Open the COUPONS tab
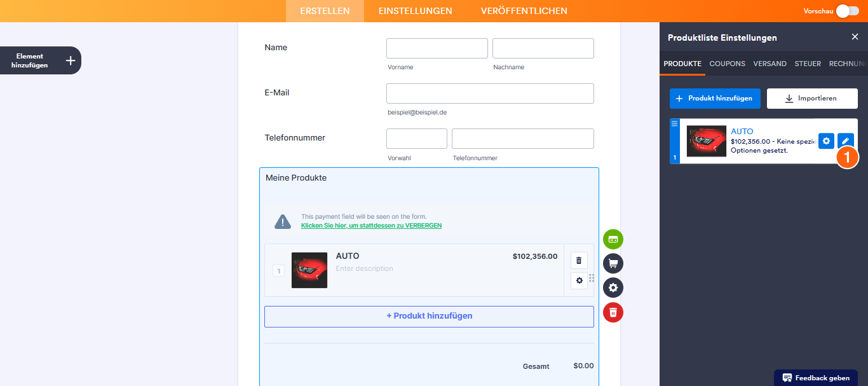The height and width of the screenshot is (386, 868). click(x=728, y=64)
